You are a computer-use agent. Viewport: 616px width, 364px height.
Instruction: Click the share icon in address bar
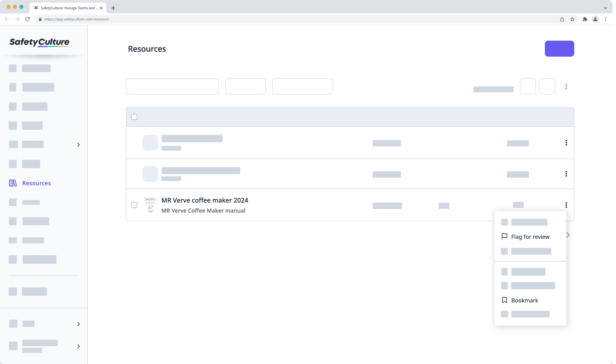tap(562, 19)
